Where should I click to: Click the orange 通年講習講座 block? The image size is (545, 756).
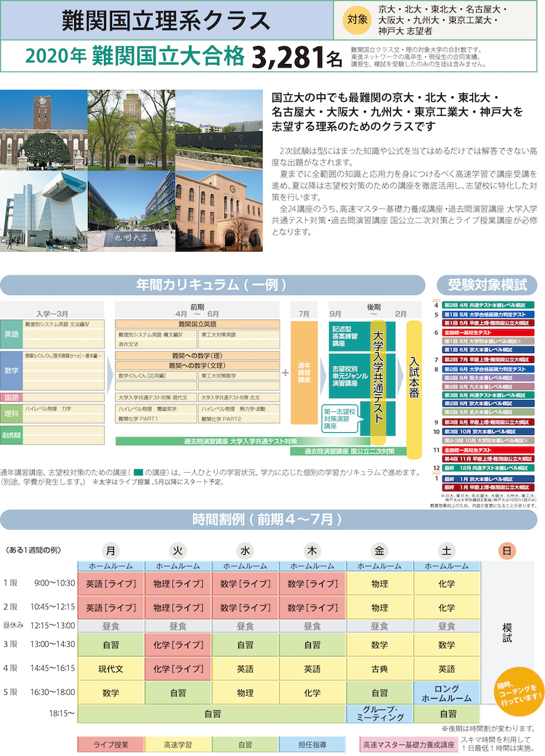304,373
